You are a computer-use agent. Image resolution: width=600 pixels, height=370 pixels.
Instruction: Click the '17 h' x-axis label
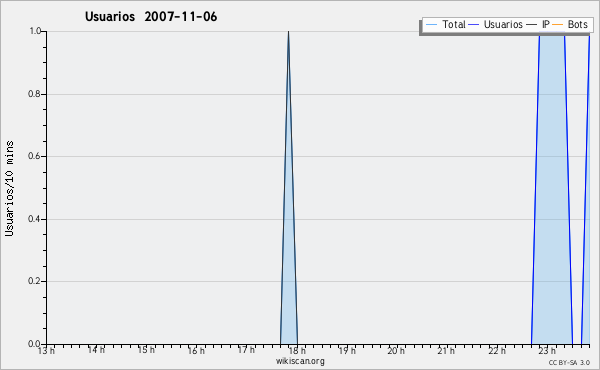pos(246,350)
